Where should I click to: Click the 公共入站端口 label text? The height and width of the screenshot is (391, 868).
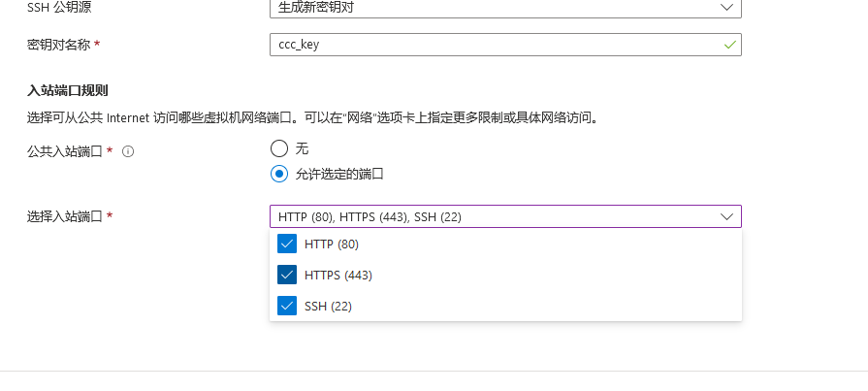point(65,151)
